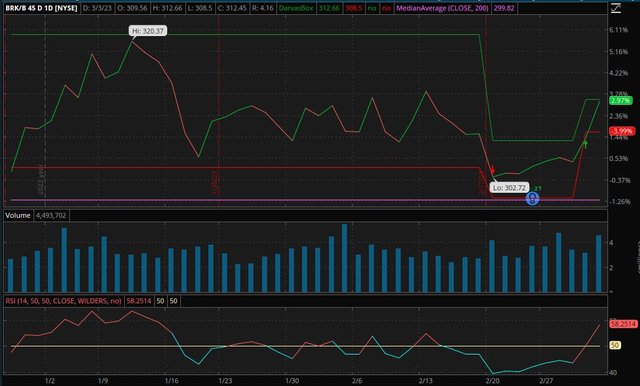Click the RSI (14, 50, 50, CLOSE, WILDERS, no) label
The height and width of the screenshot is (386, 640).
(63, 301)
